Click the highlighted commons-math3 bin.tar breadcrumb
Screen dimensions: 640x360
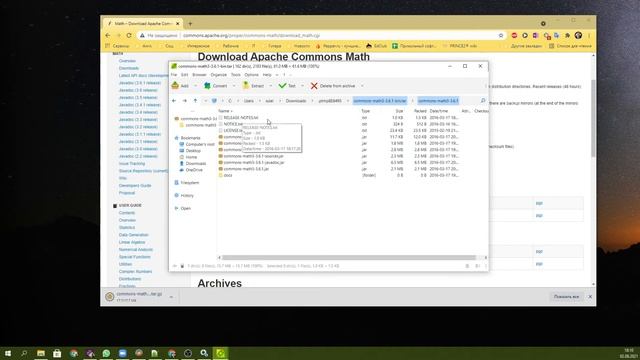pyautogui.click(x=380, y=101)
